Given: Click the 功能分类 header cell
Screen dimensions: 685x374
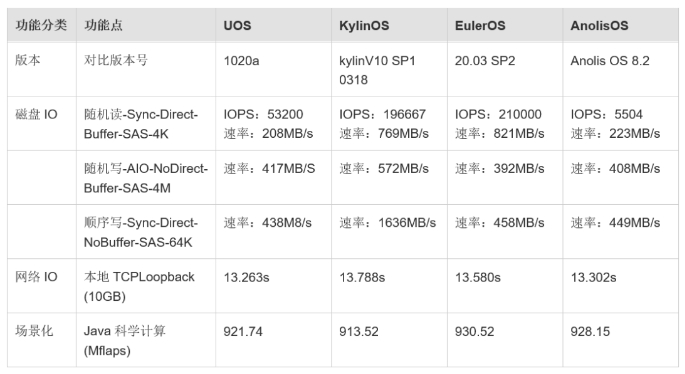Looking at the screenshot, I should [x=41, y=25].
